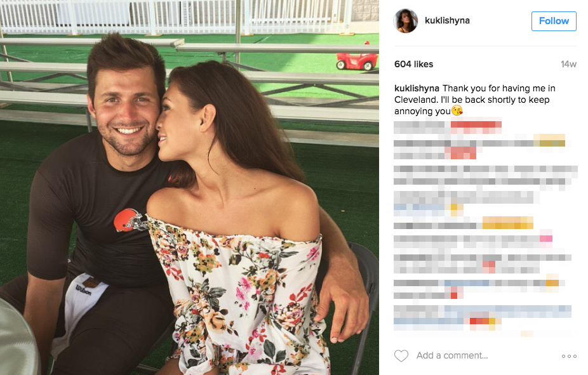Click the kiss emoji in the caption

pyautogui.click(x=457, y=111)
